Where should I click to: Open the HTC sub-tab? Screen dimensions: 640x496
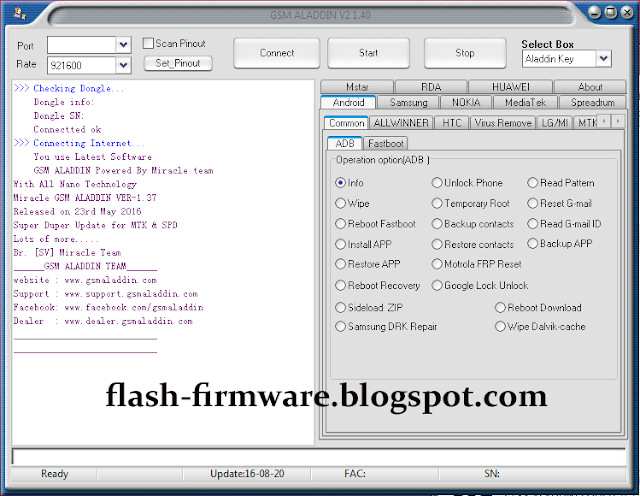(451, 123)
